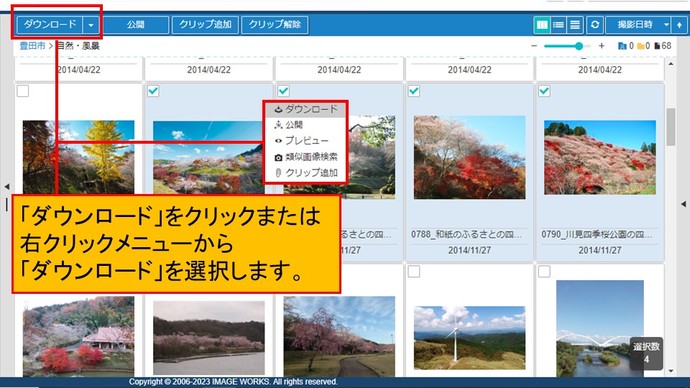Screen dimensions: 690x388
Task: Open the ダウンロード button's dropdown arrow
Action: pyautogui.click(x=91, y=25)
